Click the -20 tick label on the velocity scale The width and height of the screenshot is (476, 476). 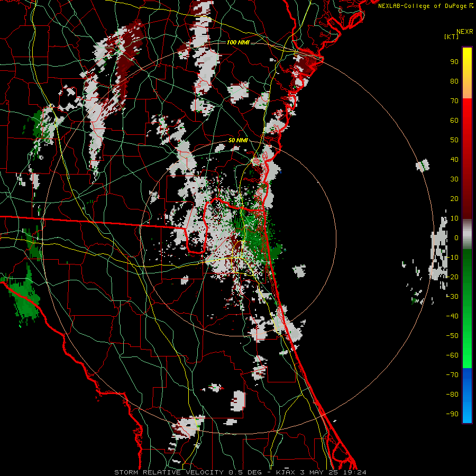click(x=452, y=277)
